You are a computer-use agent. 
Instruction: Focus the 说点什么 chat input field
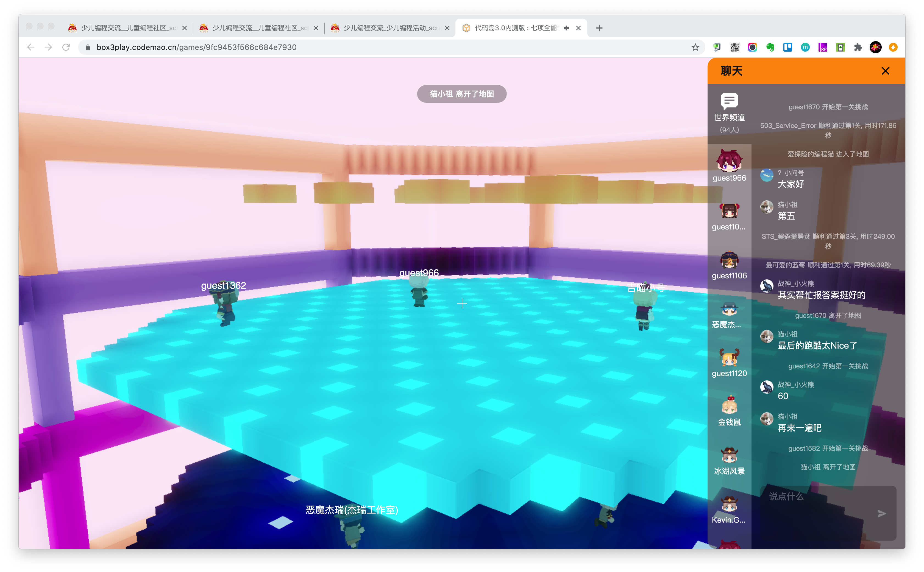pos(828,513)
